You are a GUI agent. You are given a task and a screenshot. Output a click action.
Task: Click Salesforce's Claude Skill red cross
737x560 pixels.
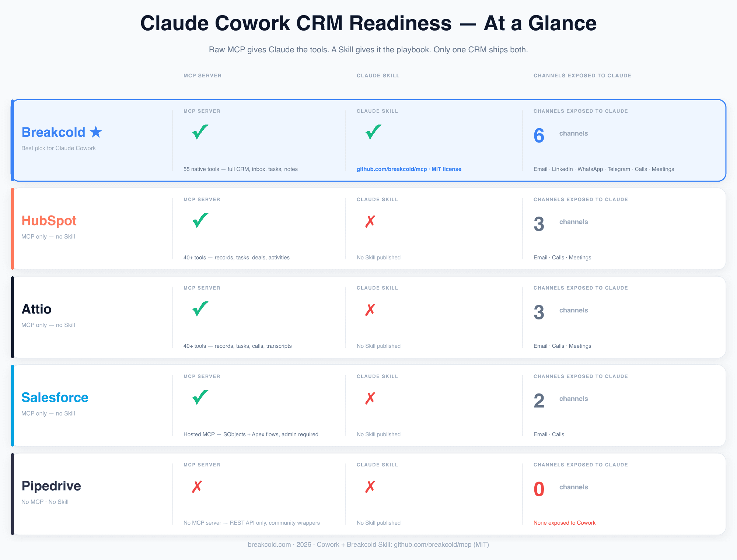point(370,398)
